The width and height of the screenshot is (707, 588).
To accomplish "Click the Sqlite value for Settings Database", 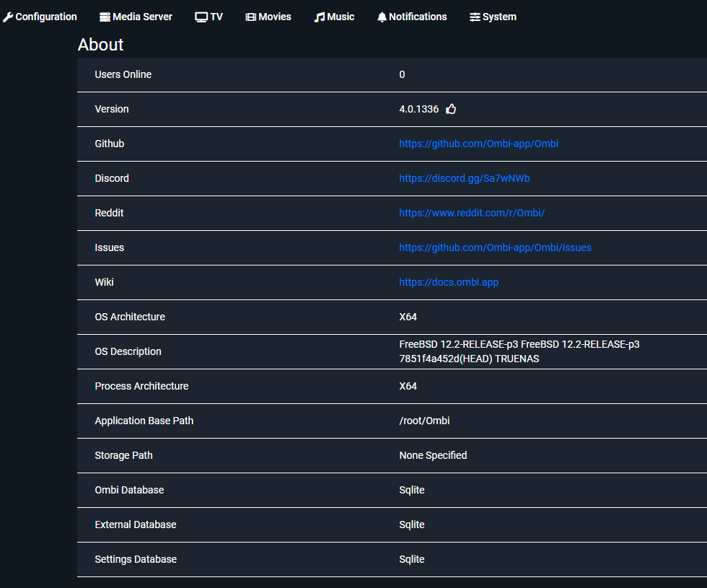I will [x=412, y=559].
